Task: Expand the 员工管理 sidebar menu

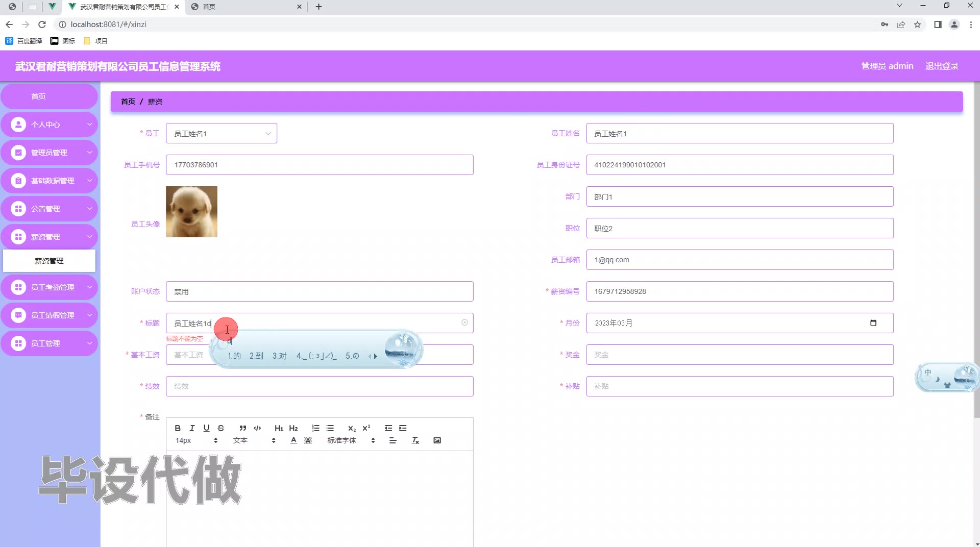Action: (49, 343)
